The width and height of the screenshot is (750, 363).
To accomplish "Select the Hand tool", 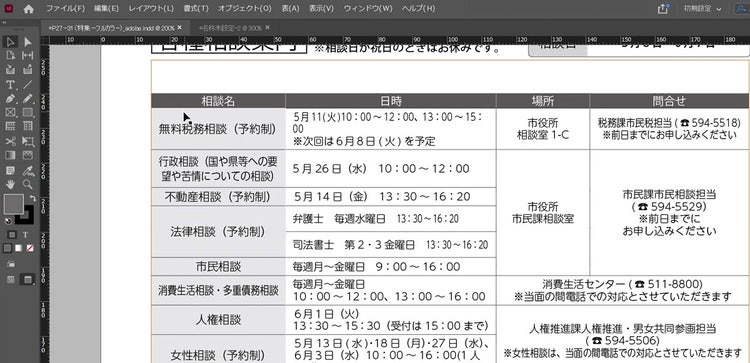I will coord(10,184).
